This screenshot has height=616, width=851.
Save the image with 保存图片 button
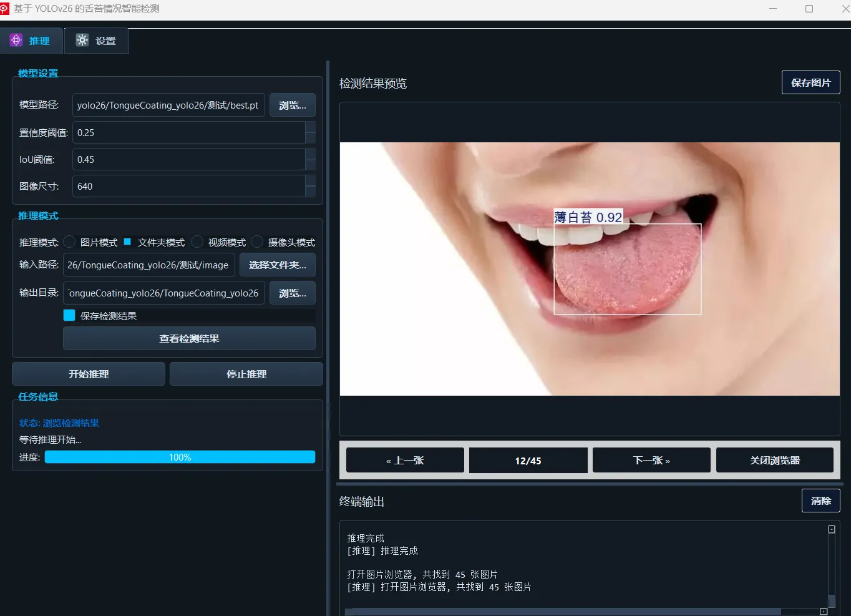click(811, 82)
